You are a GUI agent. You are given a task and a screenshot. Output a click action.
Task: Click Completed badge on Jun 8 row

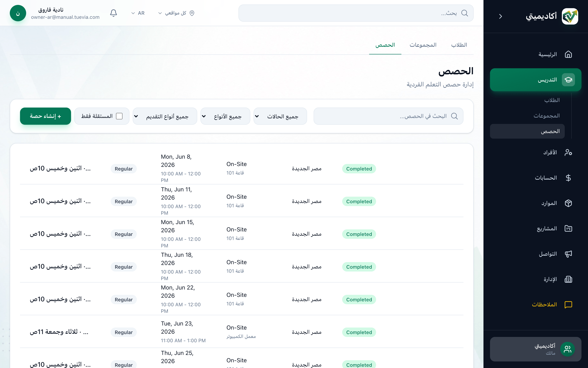359,169
